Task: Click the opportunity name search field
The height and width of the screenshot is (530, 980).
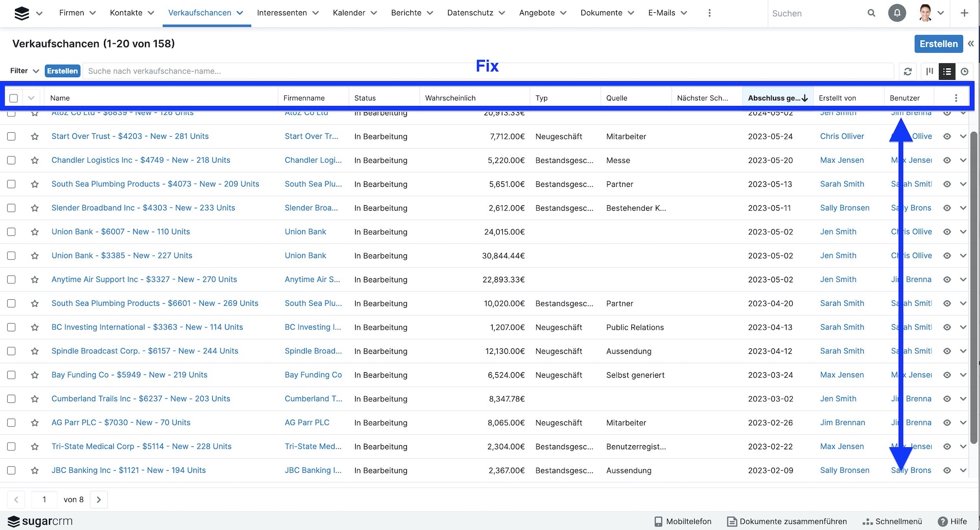Action: coord(487,71)
